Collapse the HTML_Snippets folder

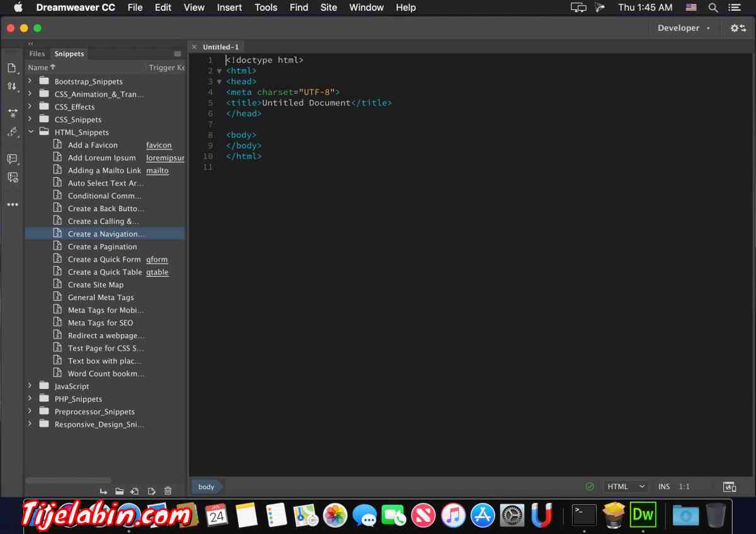coord(30,132)
